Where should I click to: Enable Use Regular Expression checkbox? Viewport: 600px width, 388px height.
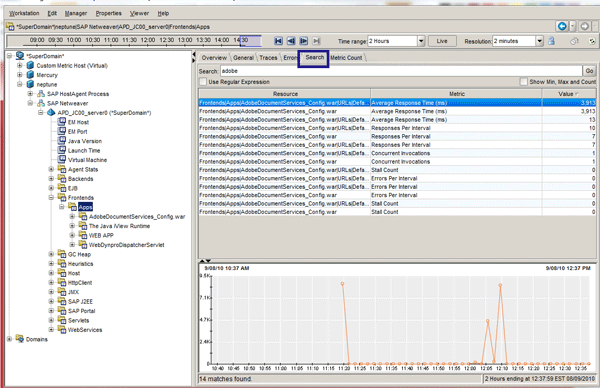point(203,82)
